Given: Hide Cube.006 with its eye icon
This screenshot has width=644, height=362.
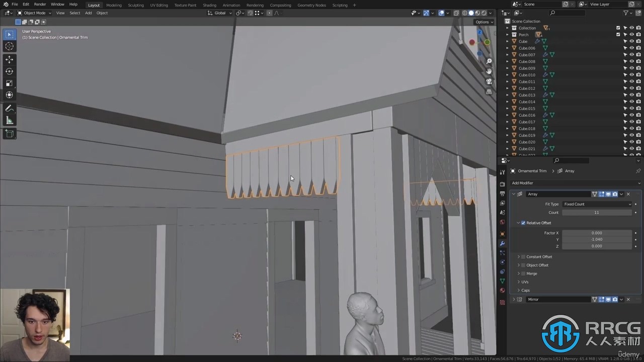Looking at the screenshot, I should 632,48.
